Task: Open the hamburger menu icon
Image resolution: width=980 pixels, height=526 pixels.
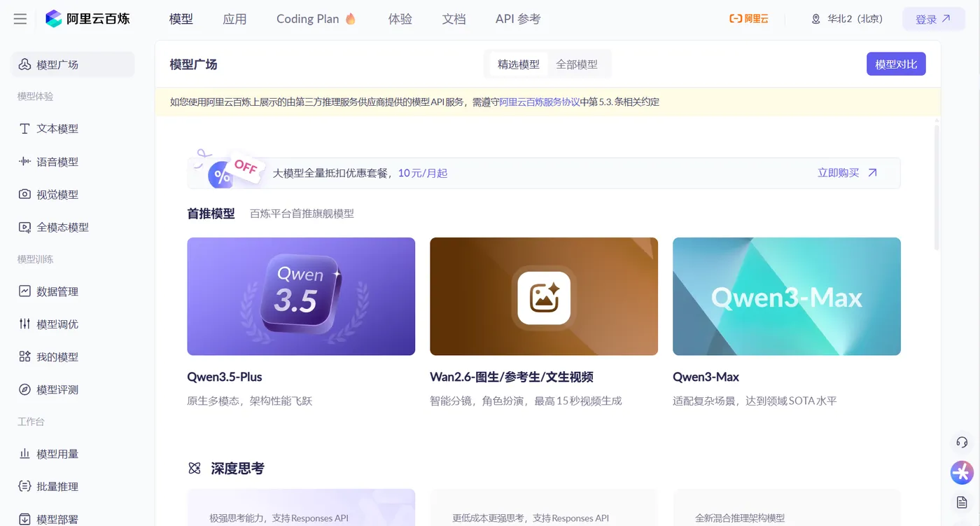Action: click(x=20, y=19)
